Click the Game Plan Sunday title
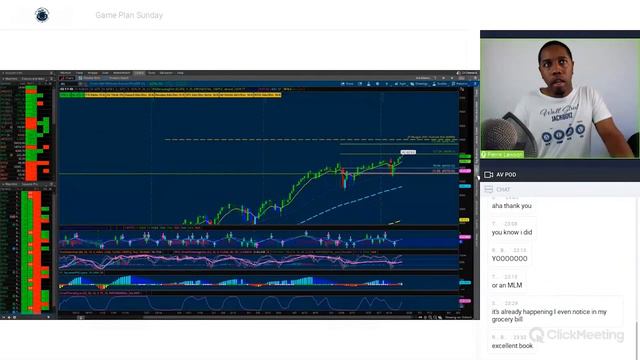Image resolution: width=640 pixels, height=360 pixels. 129,15
